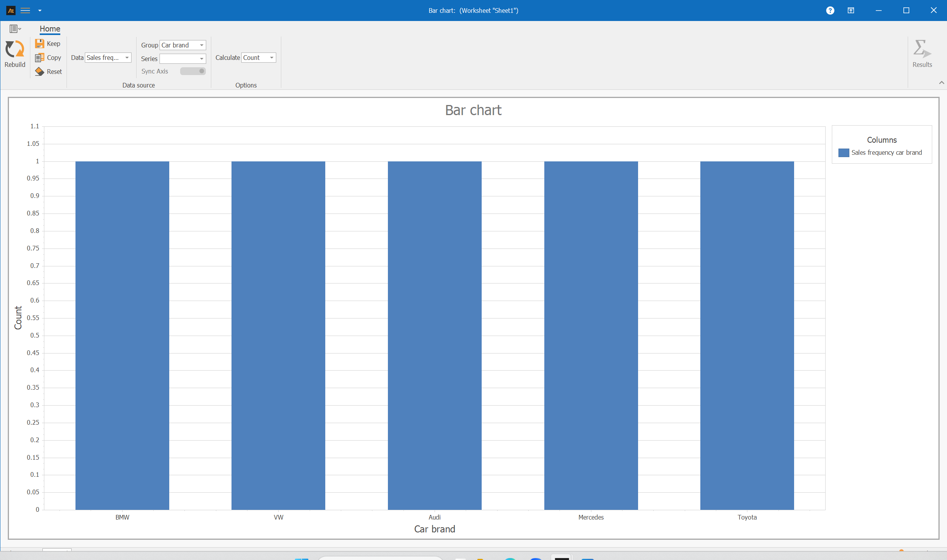947x560 pixels.
Task: Select the Home ribbon tab
Action: (50, 29)
